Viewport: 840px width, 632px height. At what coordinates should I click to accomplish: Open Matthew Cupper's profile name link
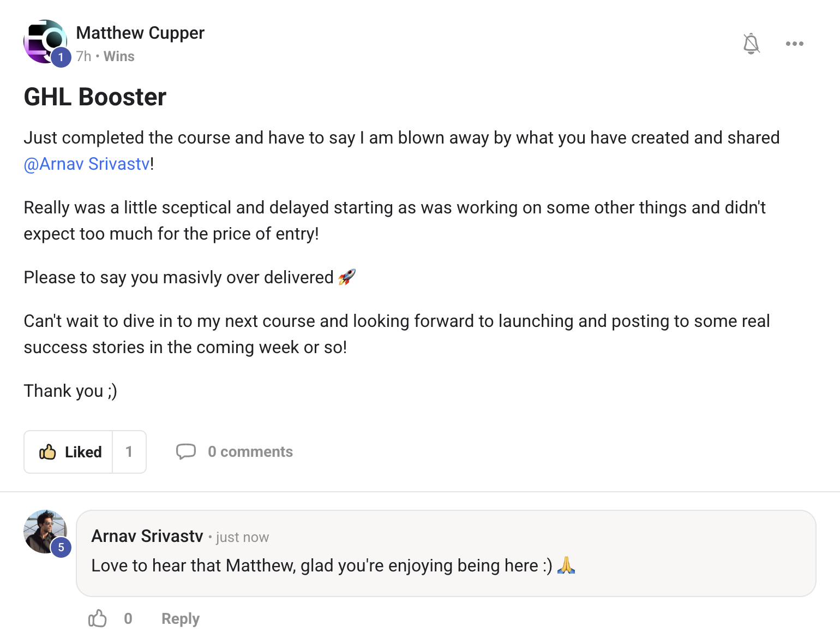[x=140, y=33]
